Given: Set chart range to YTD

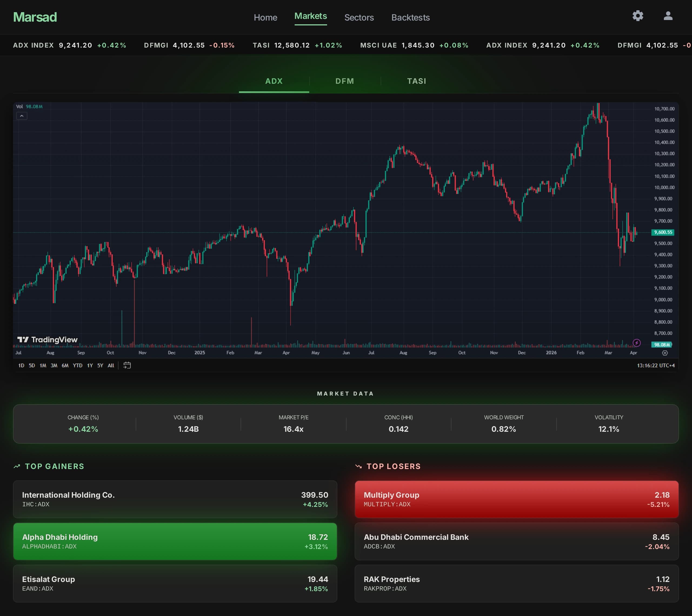Looking at the screenshot, I should 78,366.
